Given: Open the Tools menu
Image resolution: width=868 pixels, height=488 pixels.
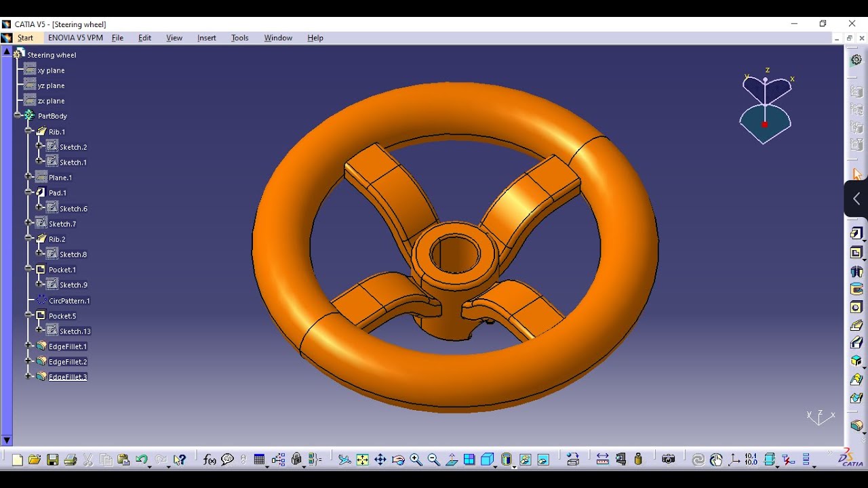Looking at the screenshot, I should pos(240,38).
